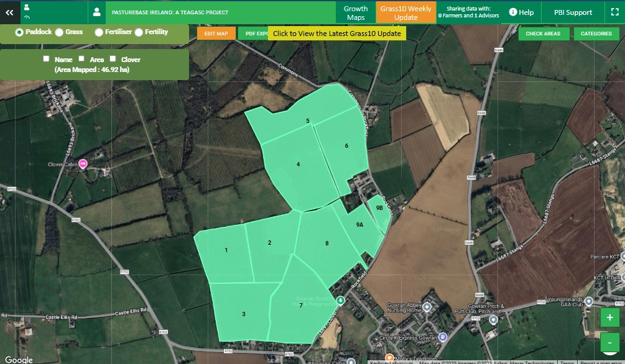The width and height of the screenshot is (625, 364).
Task: Enable the Name checkbox
Action: 47,59
